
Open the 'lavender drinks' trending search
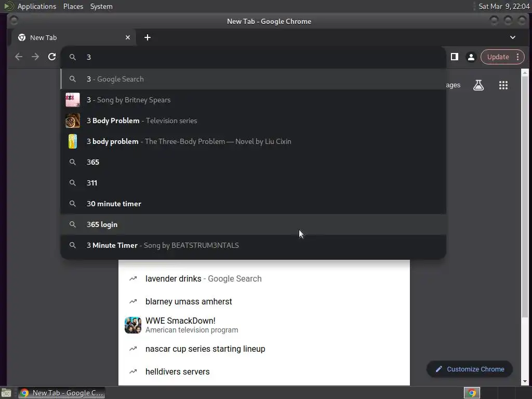point(264,278)
